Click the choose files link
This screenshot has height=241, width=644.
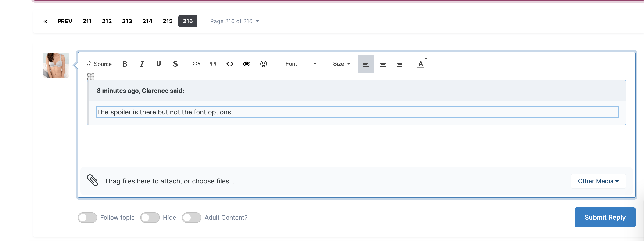(x=213, y=181)
